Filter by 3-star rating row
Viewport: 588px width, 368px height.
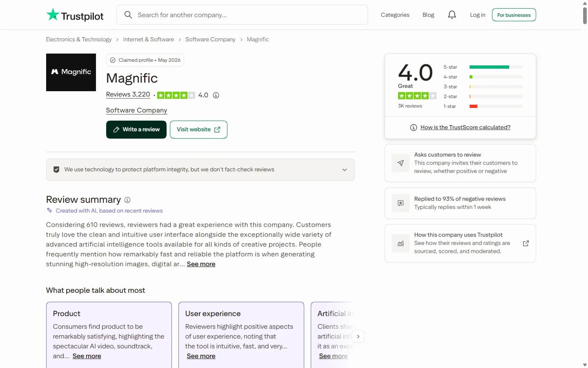point(483,87)
